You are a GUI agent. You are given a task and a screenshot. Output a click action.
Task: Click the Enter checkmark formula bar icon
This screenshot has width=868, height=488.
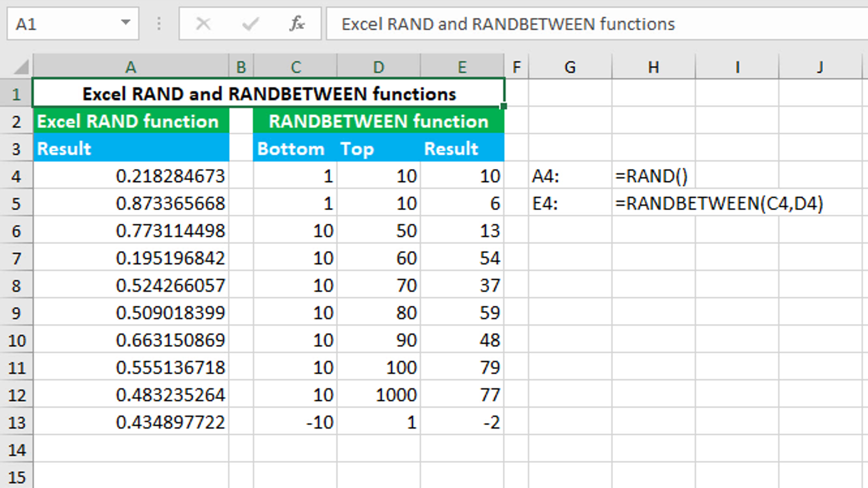click(250, 23)
